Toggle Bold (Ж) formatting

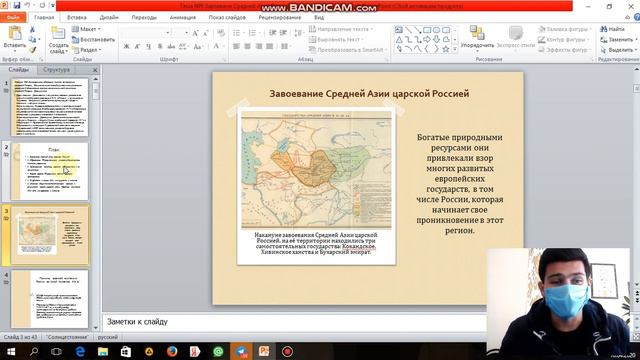pos(127,47)
